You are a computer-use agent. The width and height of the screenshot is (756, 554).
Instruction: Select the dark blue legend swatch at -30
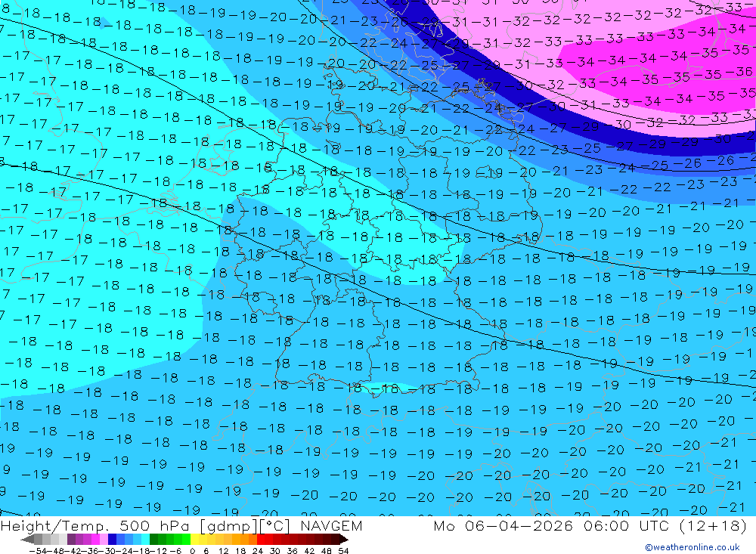[x=112, y=539]
